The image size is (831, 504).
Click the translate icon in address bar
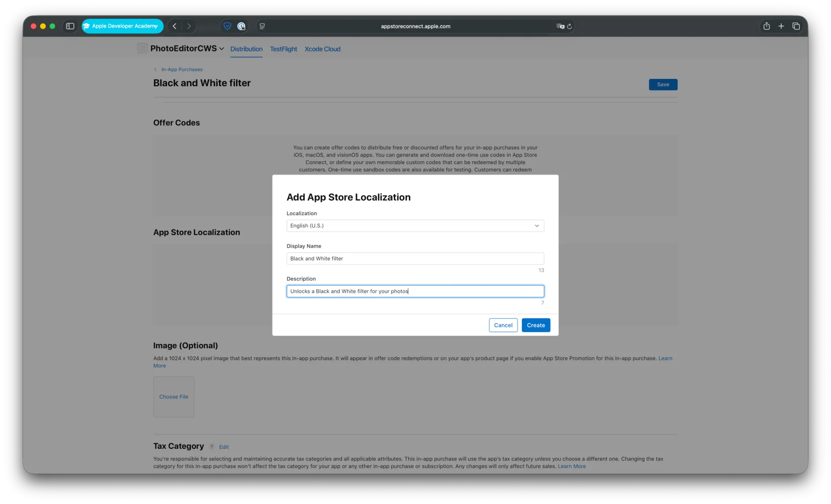[560, 26]
